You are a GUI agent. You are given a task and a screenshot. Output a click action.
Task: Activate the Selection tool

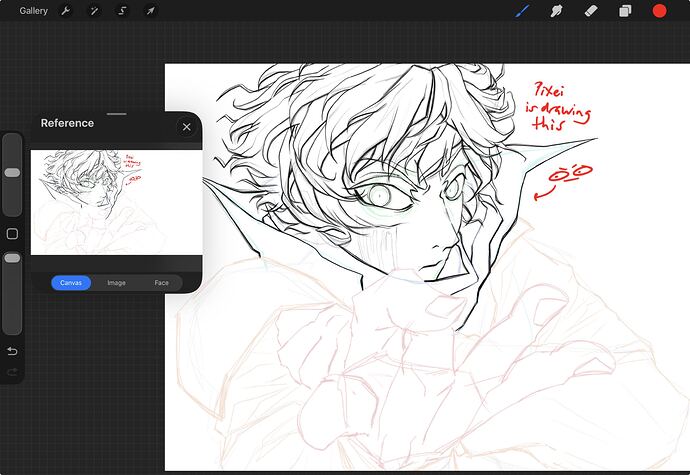point(122,11)
